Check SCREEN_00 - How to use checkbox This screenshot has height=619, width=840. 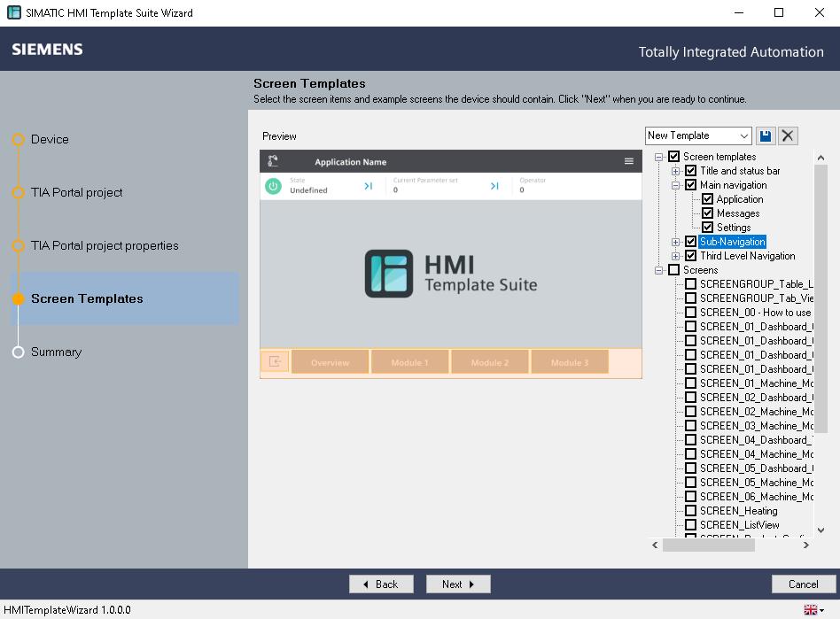click(691, 313)
